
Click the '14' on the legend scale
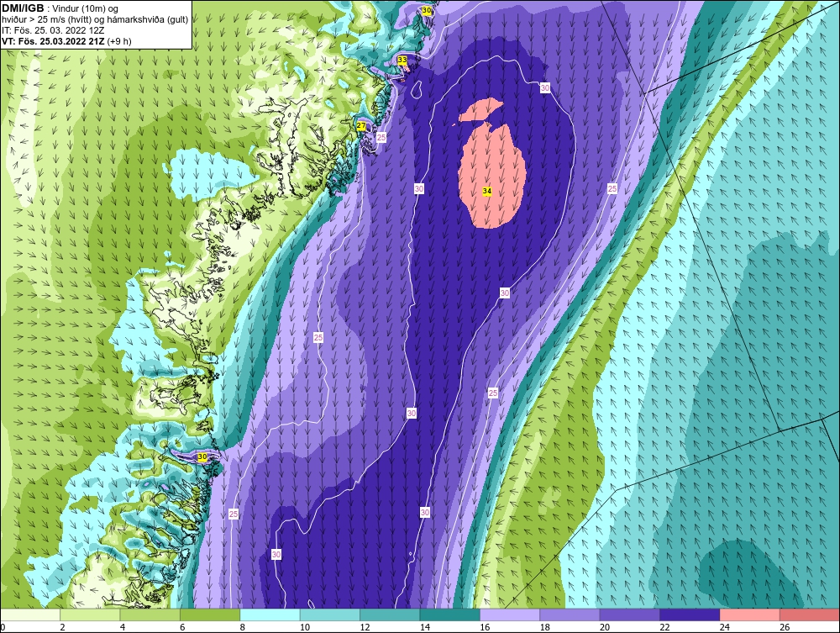tap(424, 627)
